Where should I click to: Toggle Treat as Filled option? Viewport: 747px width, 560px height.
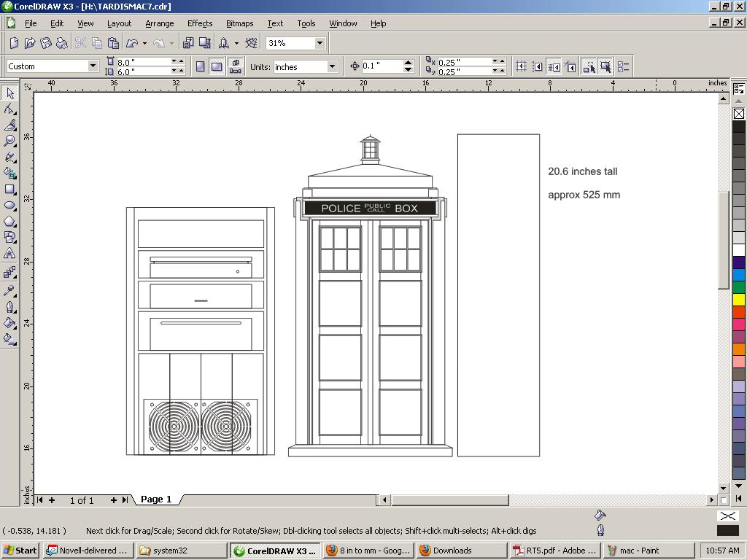[x=605, y=66]
